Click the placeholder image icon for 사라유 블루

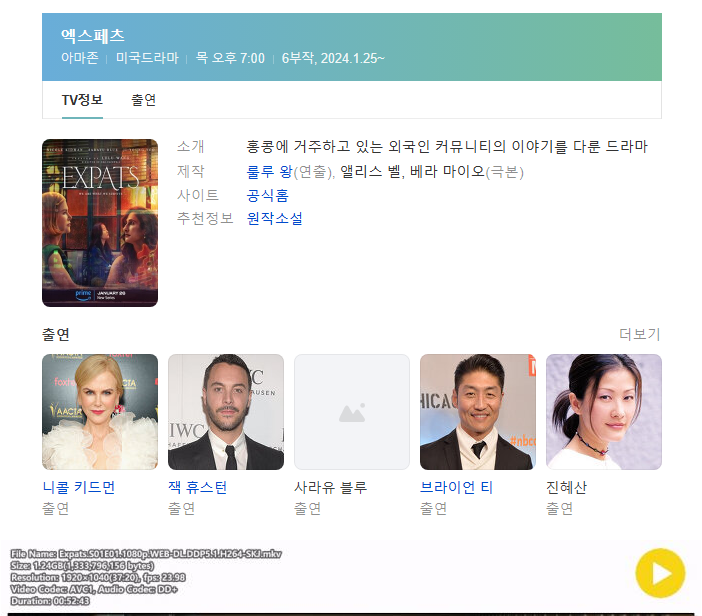click(352, 412)
